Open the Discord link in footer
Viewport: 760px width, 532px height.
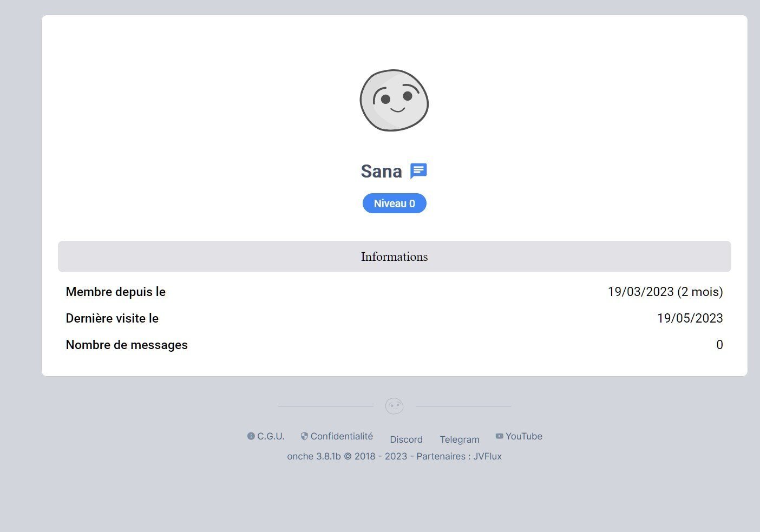click(x=406, y=439)
